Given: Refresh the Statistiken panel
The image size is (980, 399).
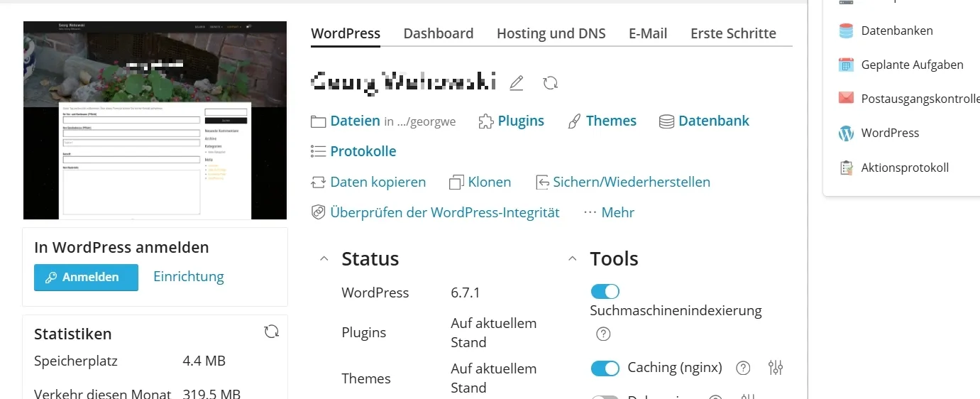Looking at the screenshot, I should 271,332.
